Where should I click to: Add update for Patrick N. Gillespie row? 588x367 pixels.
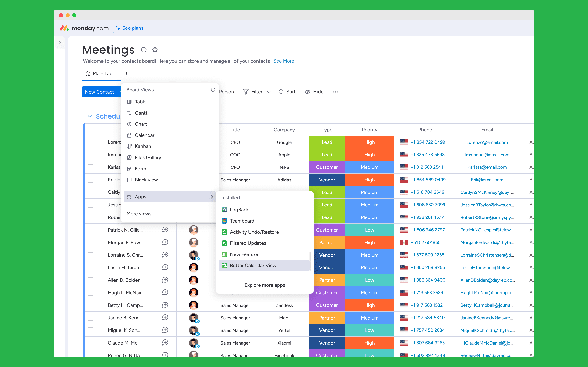point(165,230)
